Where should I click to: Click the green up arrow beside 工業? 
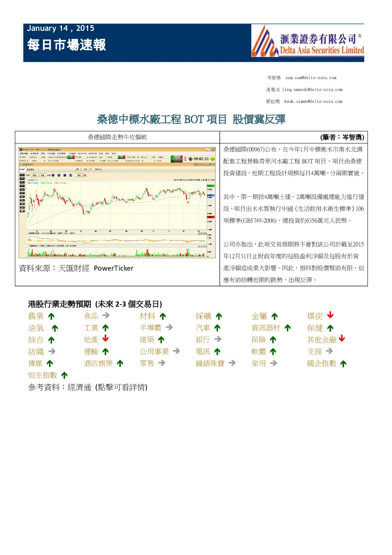(x=106, y=328)
